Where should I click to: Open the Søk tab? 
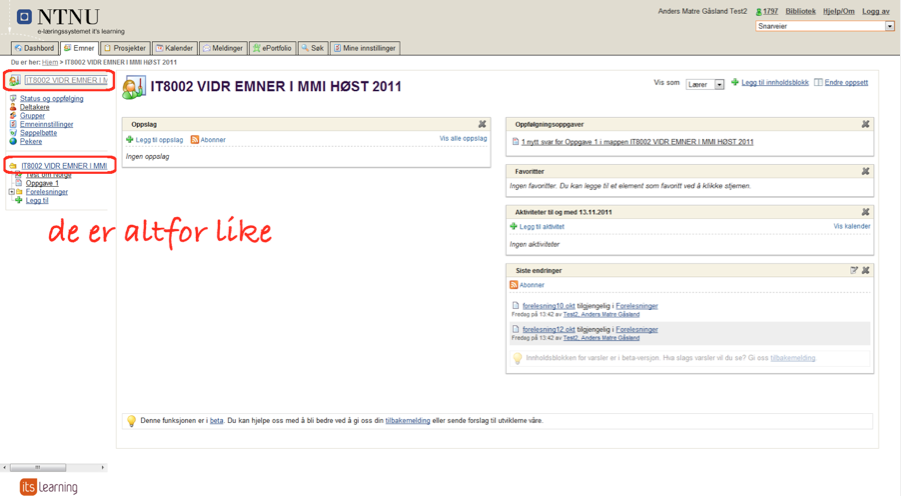click(x=313, y=48)
